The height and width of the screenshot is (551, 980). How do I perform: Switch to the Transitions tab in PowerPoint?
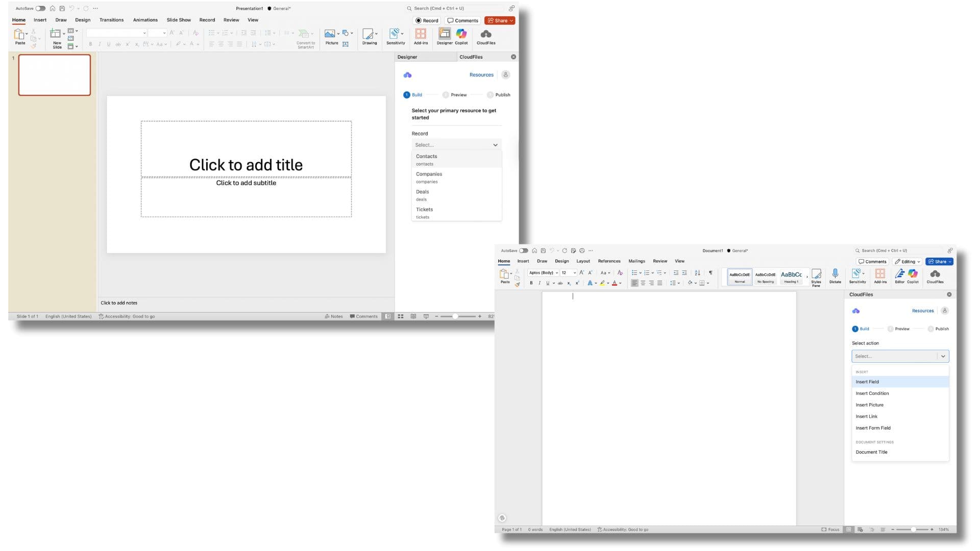click(x=111, y=20)
